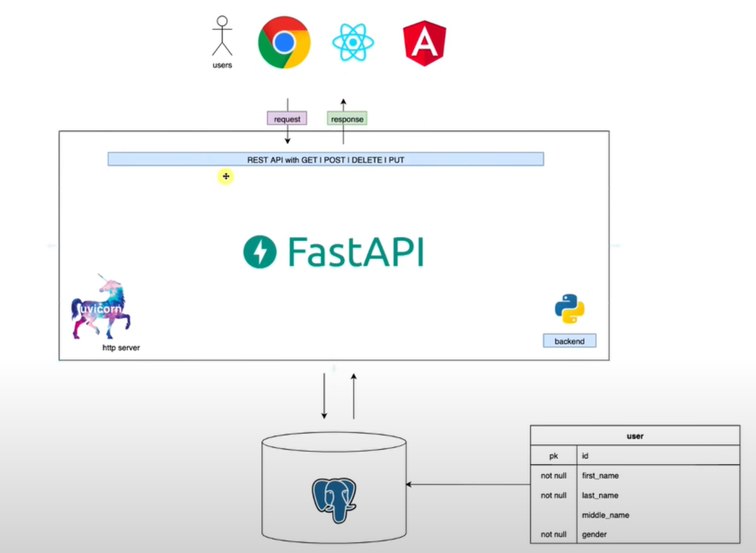Click the user table header
This screenshot has height=553, width=756.
[635, 436]
